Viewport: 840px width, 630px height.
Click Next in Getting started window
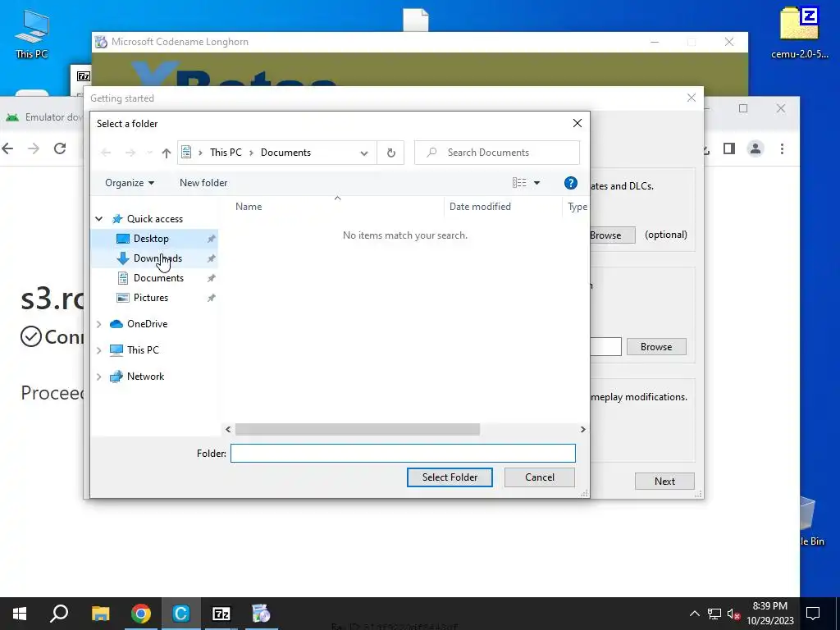(664, 481)
